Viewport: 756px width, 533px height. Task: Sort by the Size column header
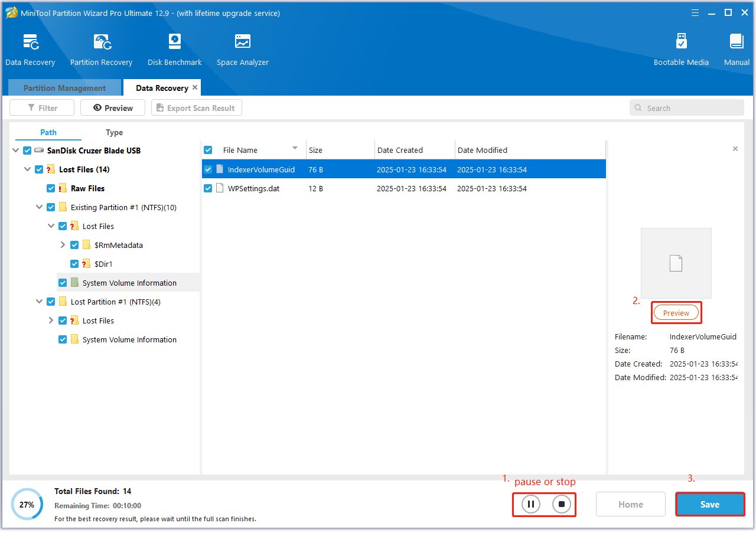click(340, 150)
